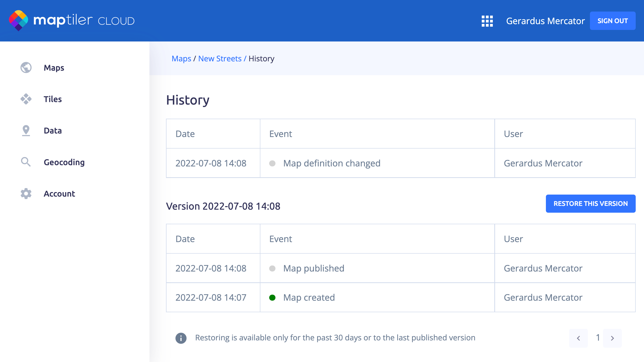Screen dimensions: 644x362
Task: Click the Account gear icon
Action: (x=26, y=194)
